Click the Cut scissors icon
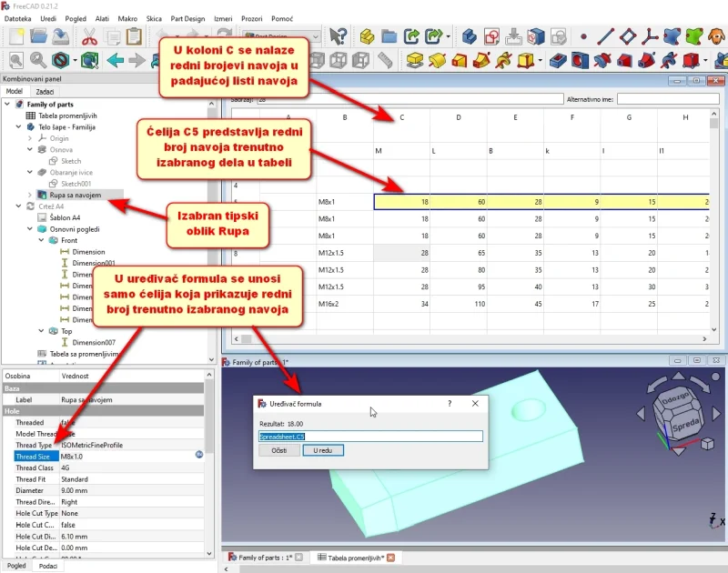Viewport: 728px width, 573px height. 89,37
